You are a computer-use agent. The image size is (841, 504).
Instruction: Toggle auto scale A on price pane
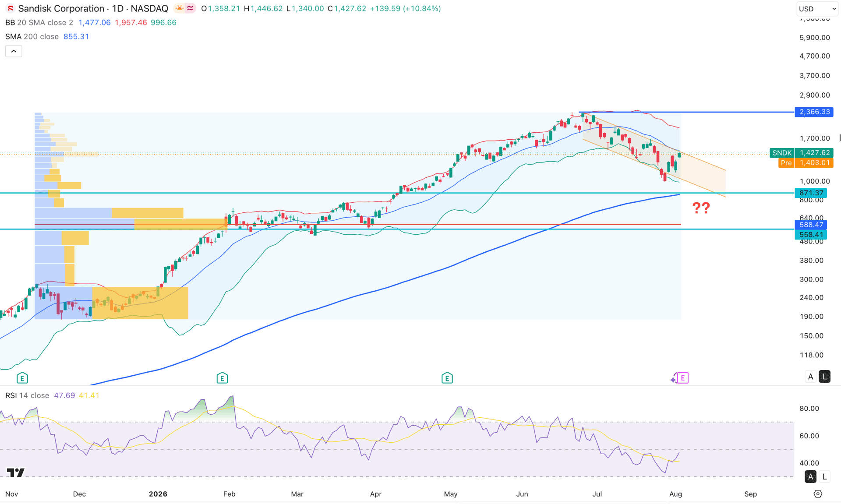(x=811, y=377)
